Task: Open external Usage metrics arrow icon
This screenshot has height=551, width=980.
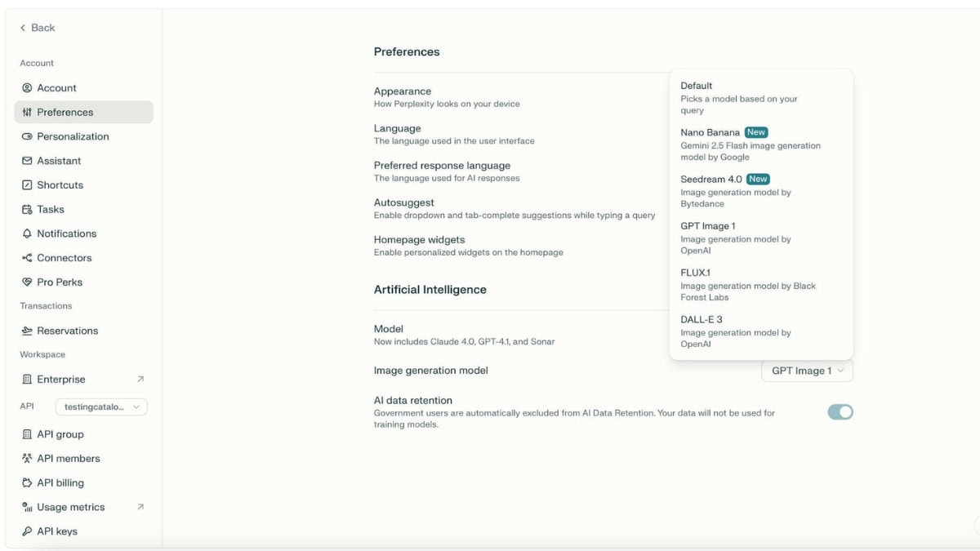Action: tap(140, 507)
